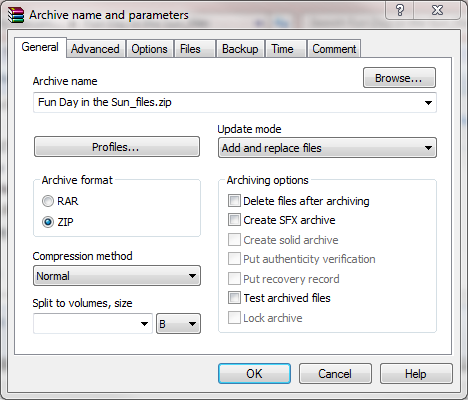Confirm with the OK button
This screenshot has height=400, width=468.
coord(254,374)
